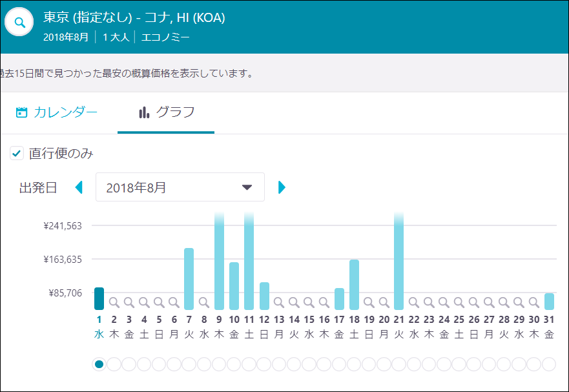
Task: Click the calendar icon beside カレンダー
Action: (20, 111)
